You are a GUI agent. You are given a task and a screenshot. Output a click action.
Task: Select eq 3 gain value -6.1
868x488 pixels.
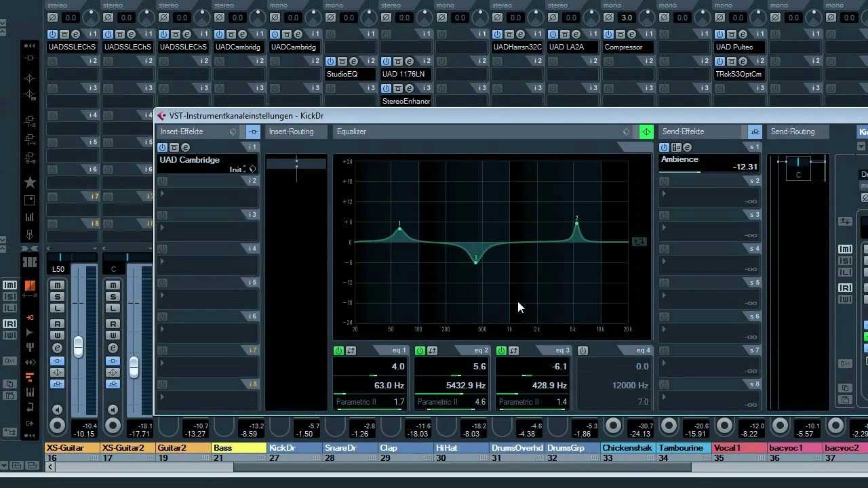coord(559,366)
